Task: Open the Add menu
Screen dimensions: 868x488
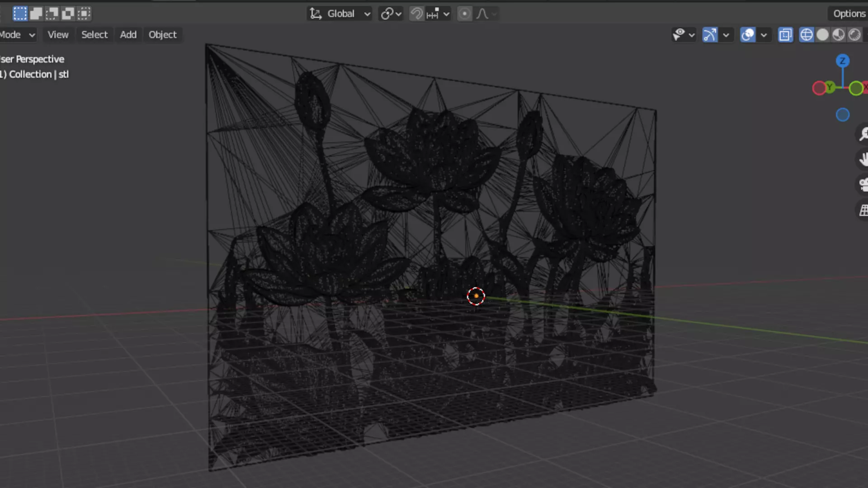Action: (x=128, y=35)
